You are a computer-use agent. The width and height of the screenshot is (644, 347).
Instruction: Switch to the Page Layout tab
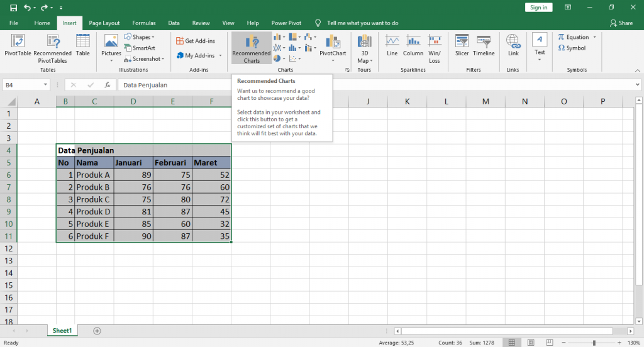104,23
